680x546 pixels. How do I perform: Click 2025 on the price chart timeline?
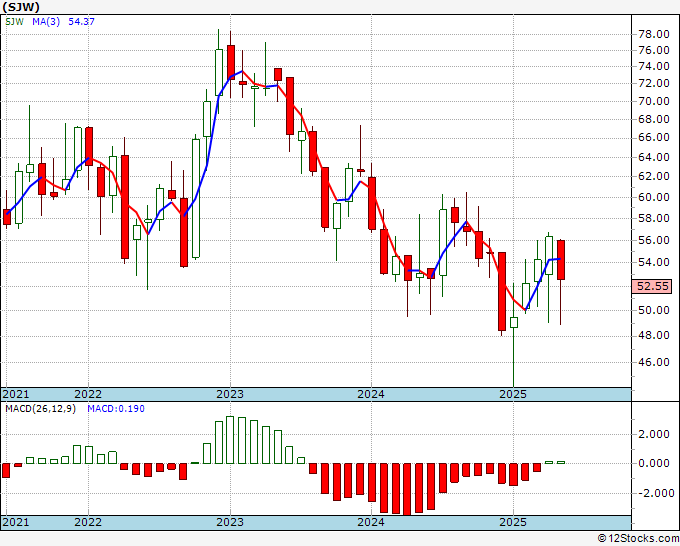tap(513, 394)
